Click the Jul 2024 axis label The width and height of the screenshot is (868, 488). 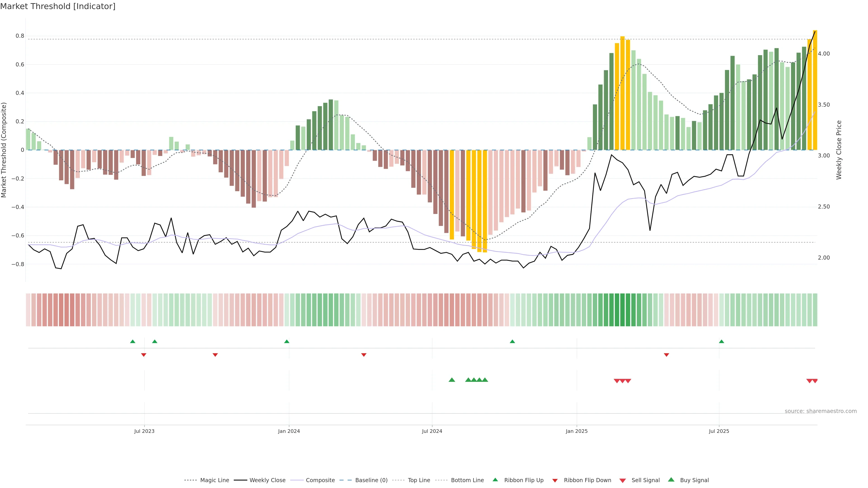point(432,431)
